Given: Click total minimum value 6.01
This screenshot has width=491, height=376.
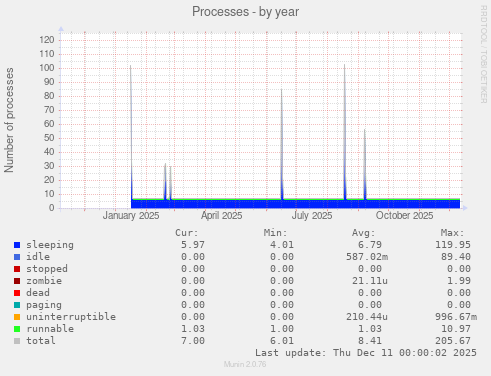Looking at the screenshot, I should click(x=282, y=341).
